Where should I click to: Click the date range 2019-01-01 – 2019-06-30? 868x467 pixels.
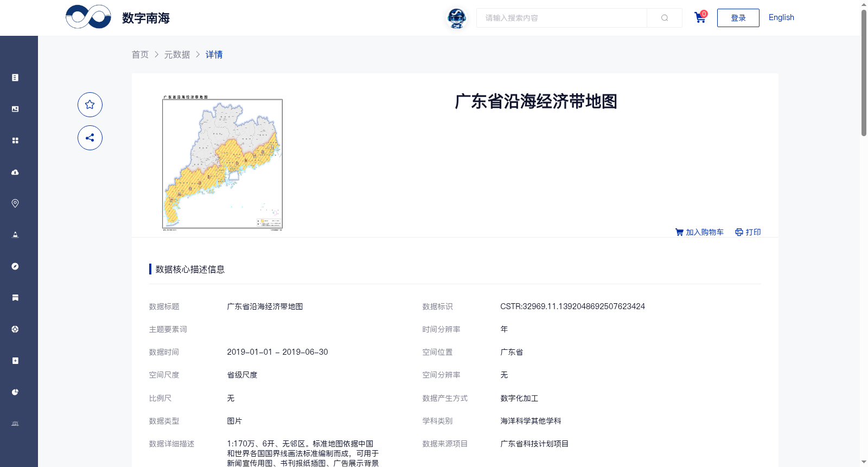(x=277, y=352)
